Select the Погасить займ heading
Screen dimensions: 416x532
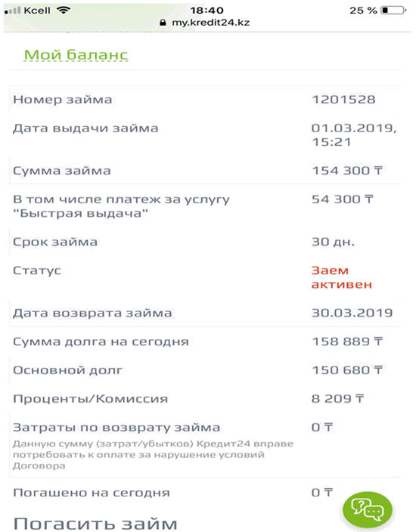click(x=95, y=524)
